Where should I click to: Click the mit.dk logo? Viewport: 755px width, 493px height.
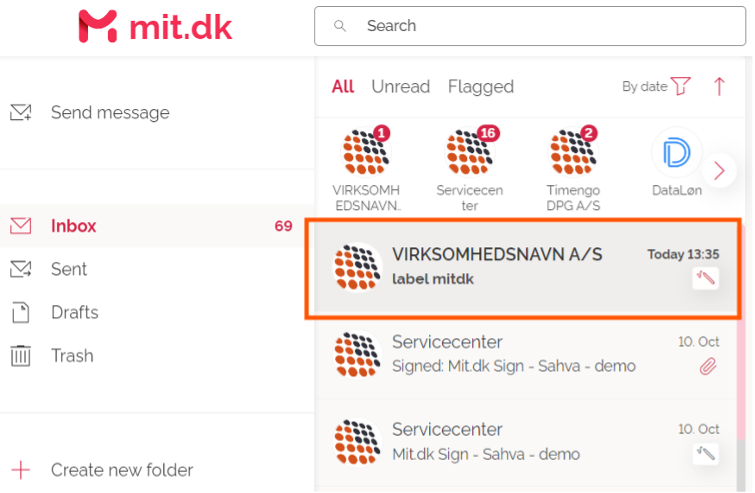[155, 26]
